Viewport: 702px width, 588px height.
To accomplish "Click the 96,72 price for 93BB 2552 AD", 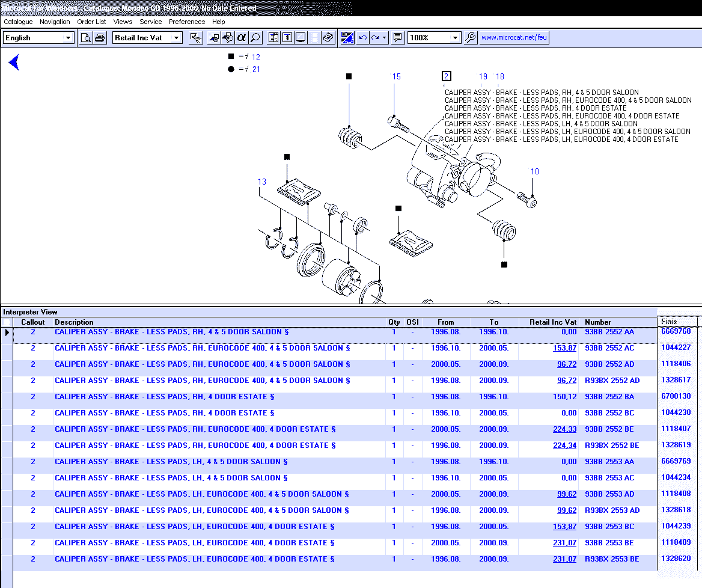I will (567, 364).
